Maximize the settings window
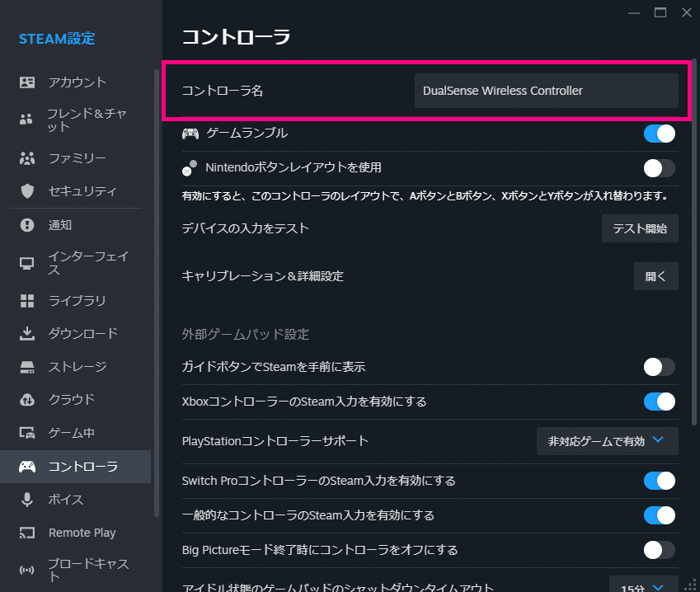The height and width of the screenshot is (592, 700). click(660, 12)
